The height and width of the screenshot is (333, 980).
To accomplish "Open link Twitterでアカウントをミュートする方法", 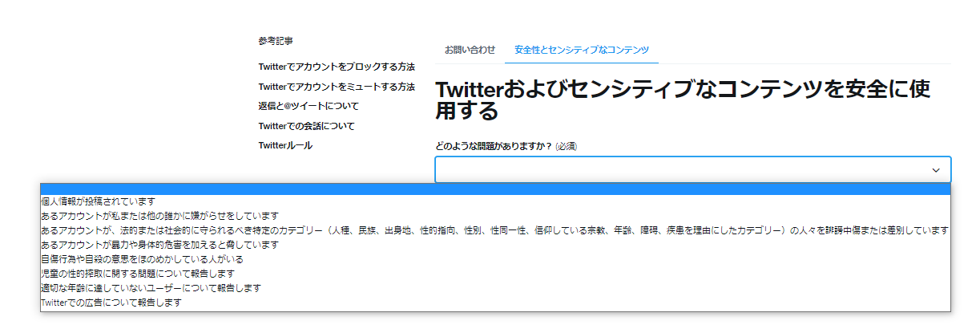I will click(x=337, y=87).
